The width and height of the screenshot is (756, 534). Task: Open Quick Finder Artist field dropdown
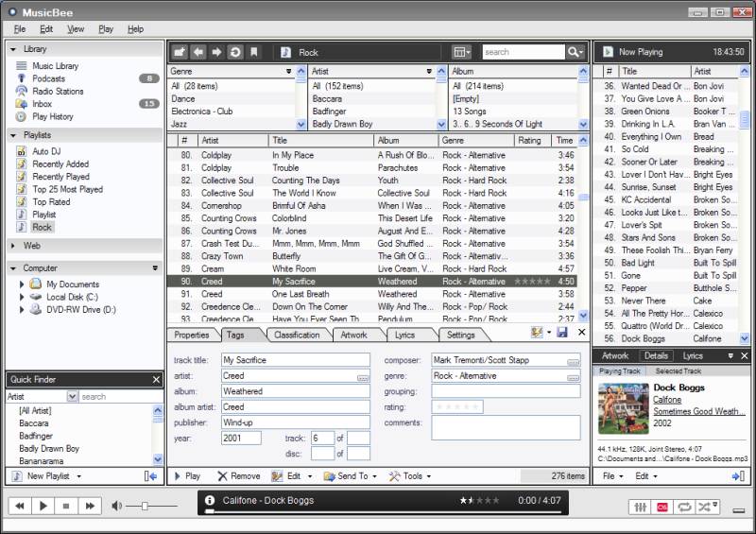pyautogui.click(x=72, y=397)
